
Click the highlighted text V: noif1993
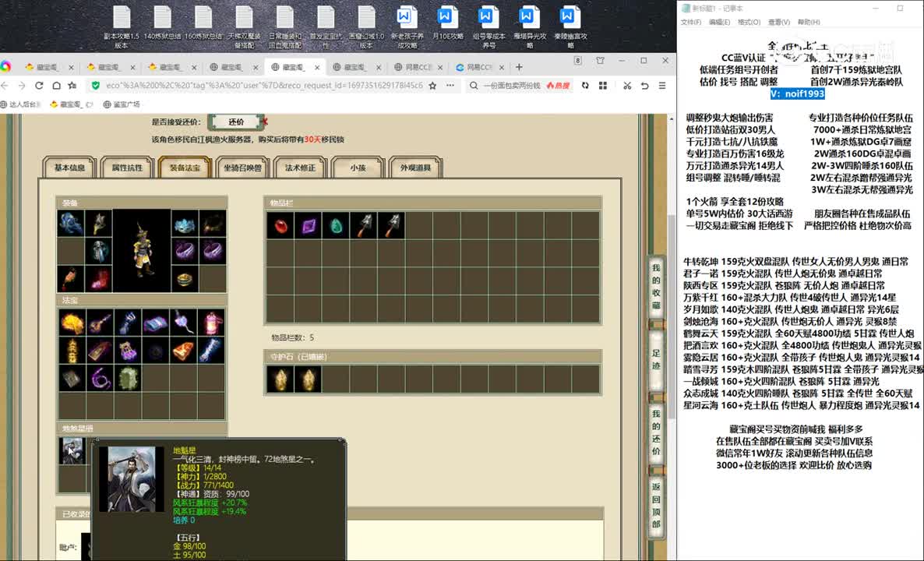[797, 93]
